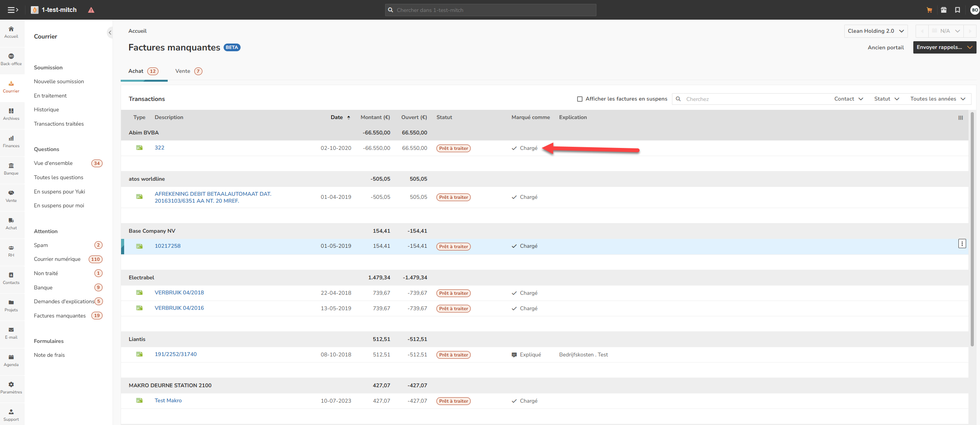
Task: Select Transactions traitées in the Courrier menu
Action: point(59,124)
